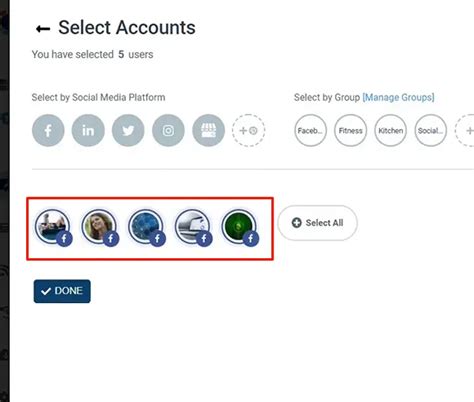Filter accounts by Google My Business storefront icon
Screen dimensions: 474x402
[208, 130]
